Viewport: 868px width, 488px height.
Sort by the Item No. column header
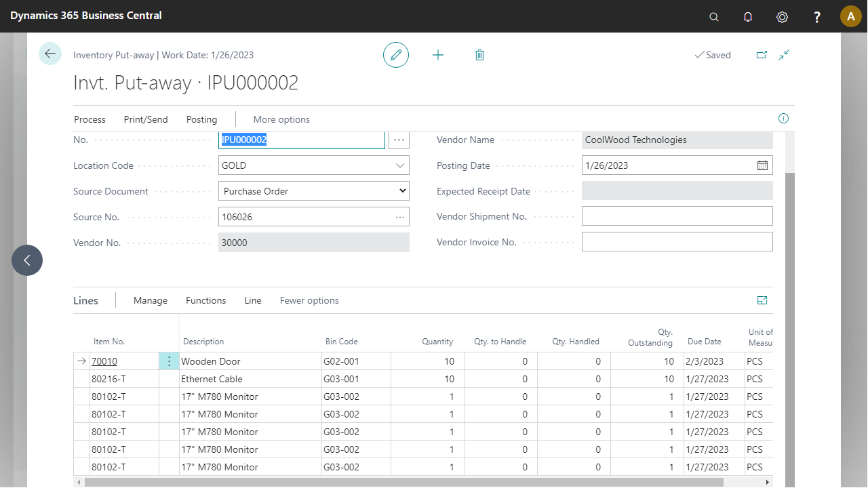109,342
